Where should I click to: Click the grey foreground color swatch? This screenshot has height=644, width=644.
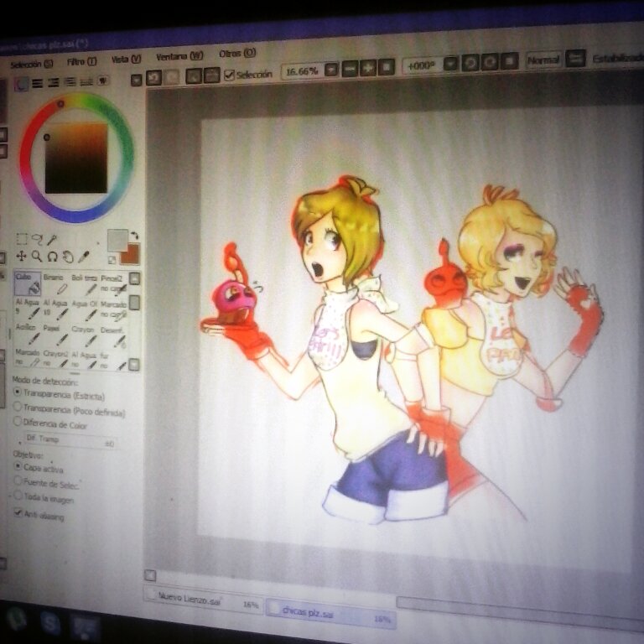coord(117,240)
